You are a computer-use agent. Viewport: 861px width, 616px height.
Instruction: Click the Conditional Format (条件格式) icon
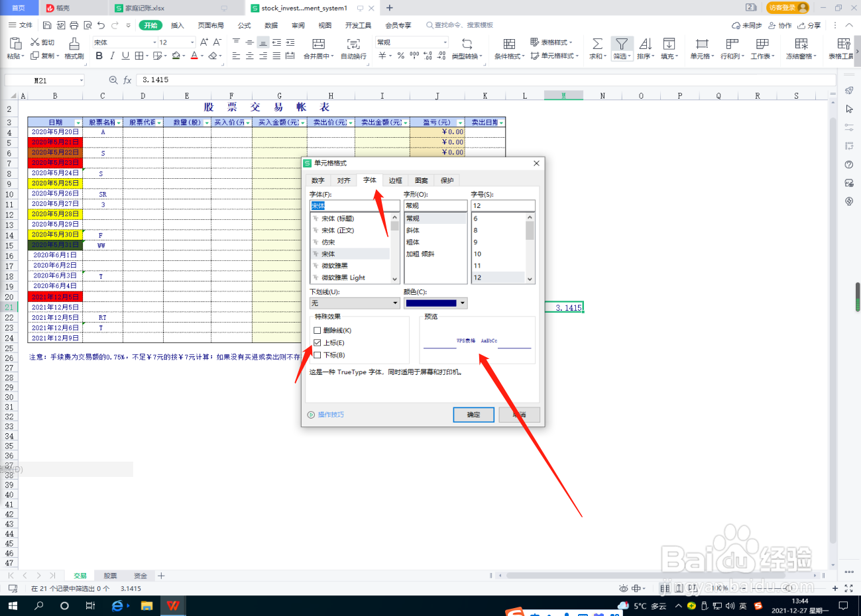509,44
